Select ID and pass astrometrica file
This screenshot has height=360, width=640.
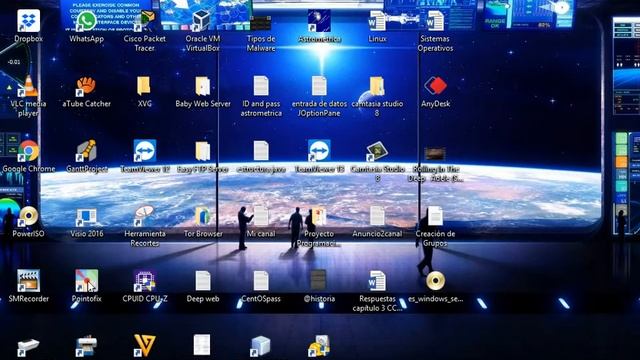(x=261, y=96)
